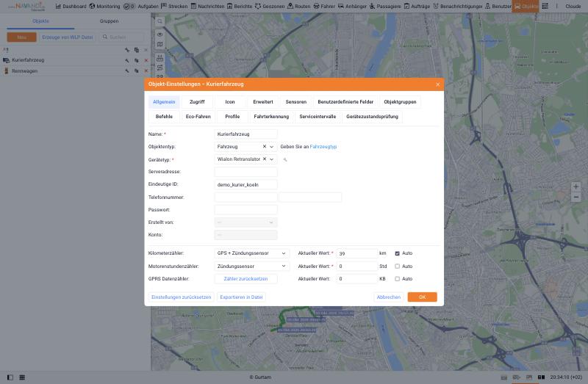Open Geozonen in the top bar
The height and width of the screenshot is (384, 588).
(270, 7)
